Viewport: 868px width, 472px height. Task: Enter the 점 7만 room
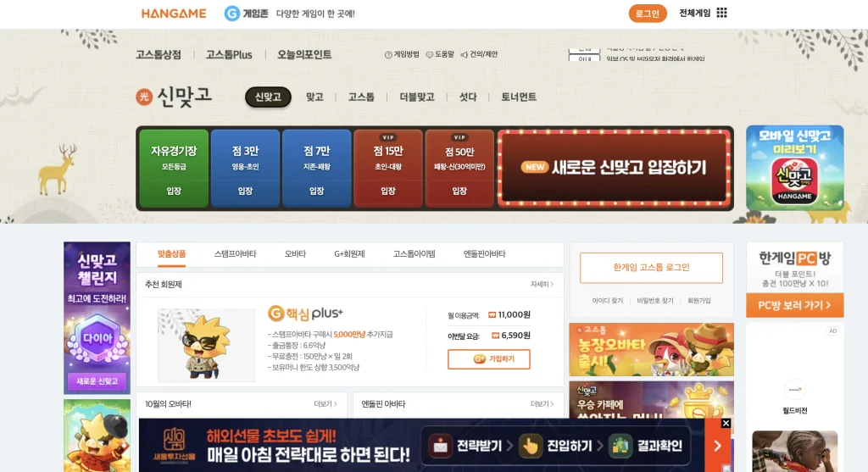(x=317, y=169)
